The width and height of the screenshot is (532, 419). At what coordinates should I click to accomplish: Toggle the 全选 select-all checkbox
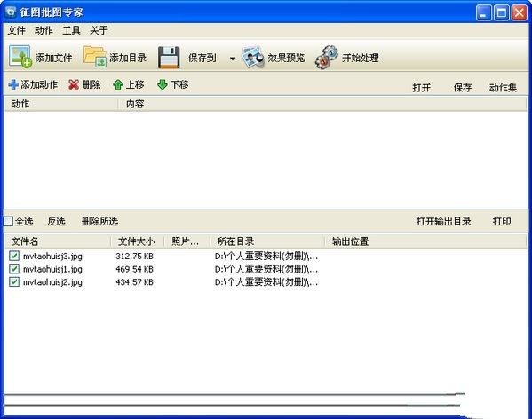(x=9, y=221)
